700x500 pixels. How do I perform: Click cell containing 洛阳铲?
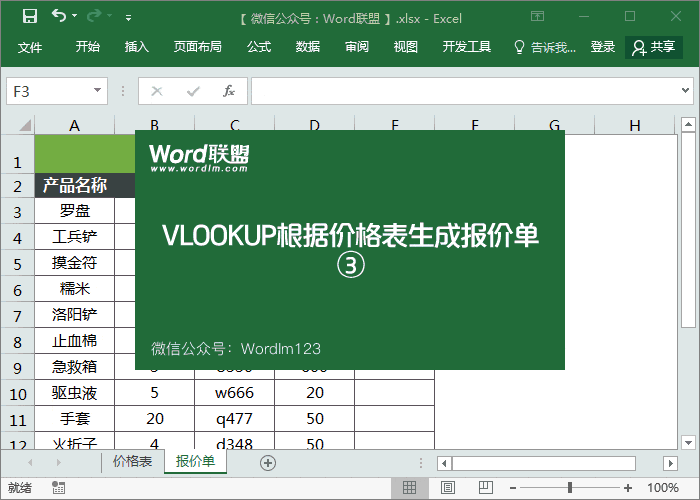click(75, 314)
